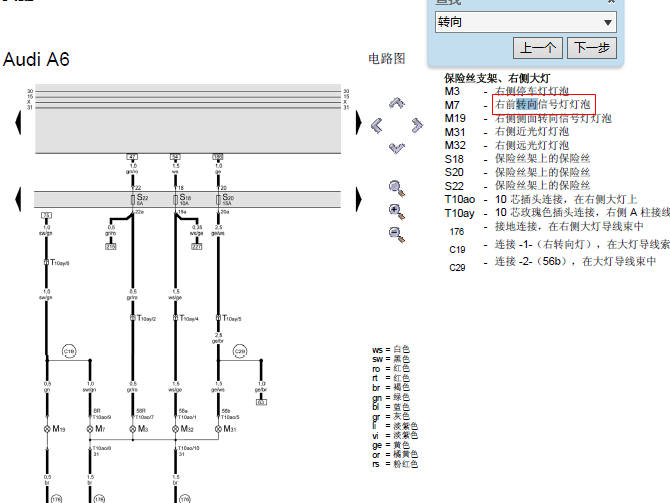Select the M31 lamp symbol in the diagram
The width and height of the screenshot is (670, 503).
coord(218,429)
